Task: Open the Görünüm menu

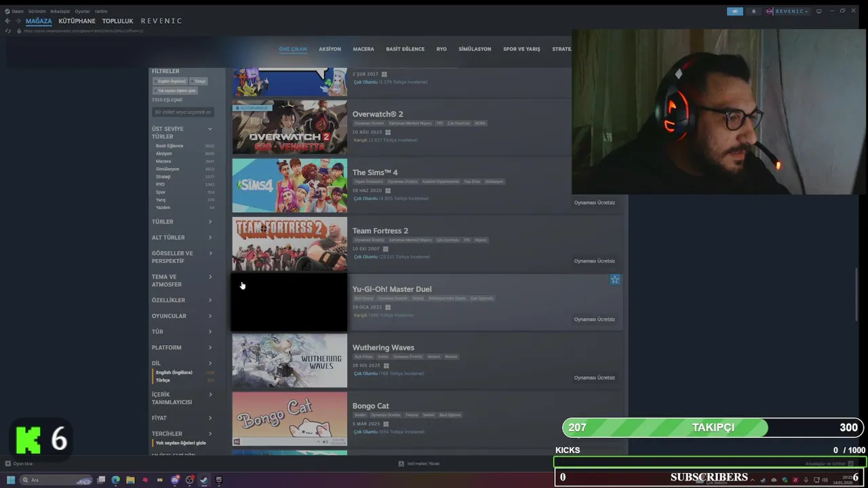Action: coord(37,12)
